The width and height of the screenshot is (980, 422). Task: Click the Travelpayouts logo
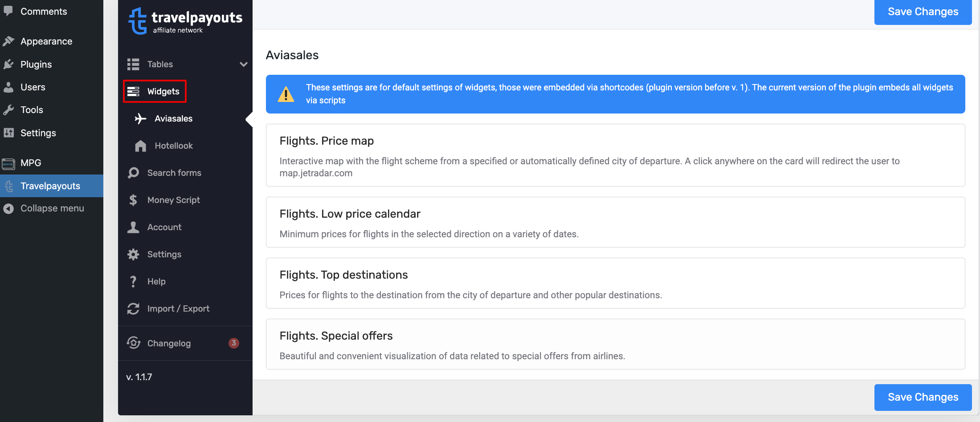(185, 21)
